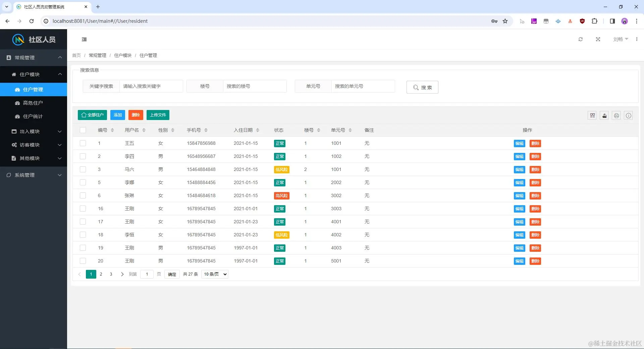Image resolution: width=644 pixels, height=349 pixels.
Task: Select 住户管理 in sidebar
Action: coord(34,90)
